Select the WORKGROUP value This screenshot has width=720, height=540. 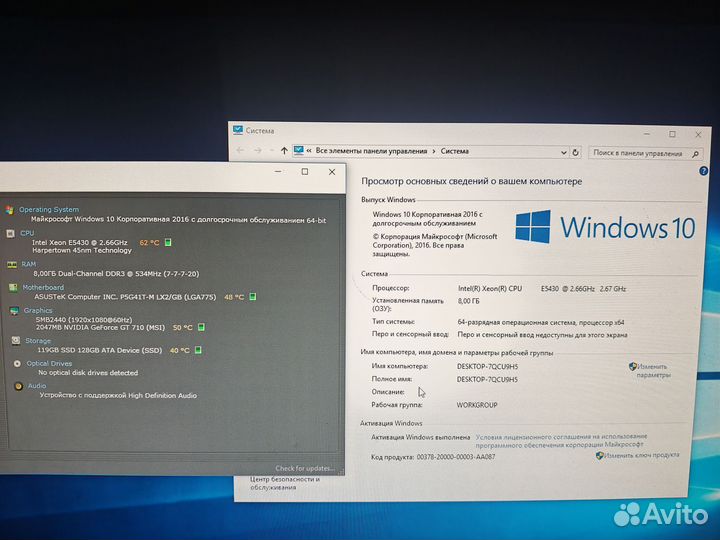[477, 405]
